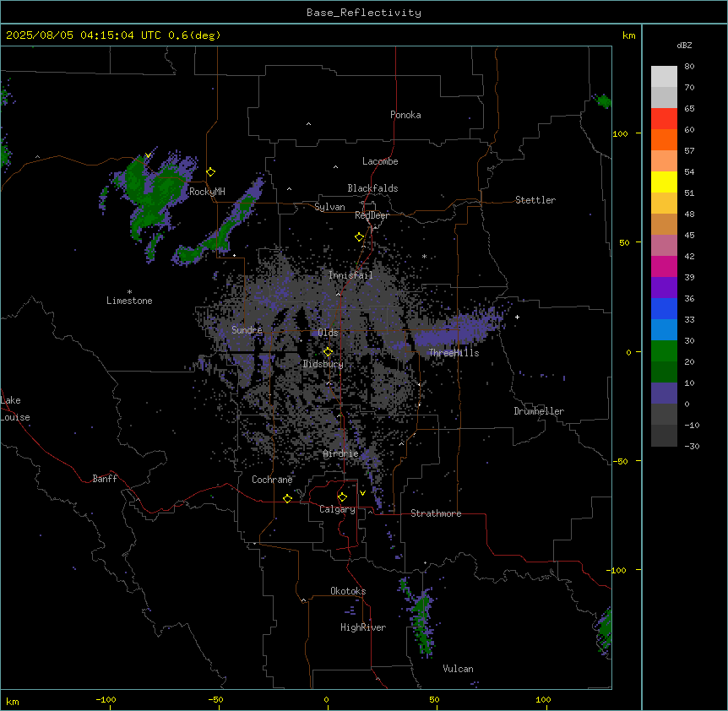Viewport: 728px width, 711px height.
Task: Click the dBZ legend heading
Action: (x=684, y=45)
